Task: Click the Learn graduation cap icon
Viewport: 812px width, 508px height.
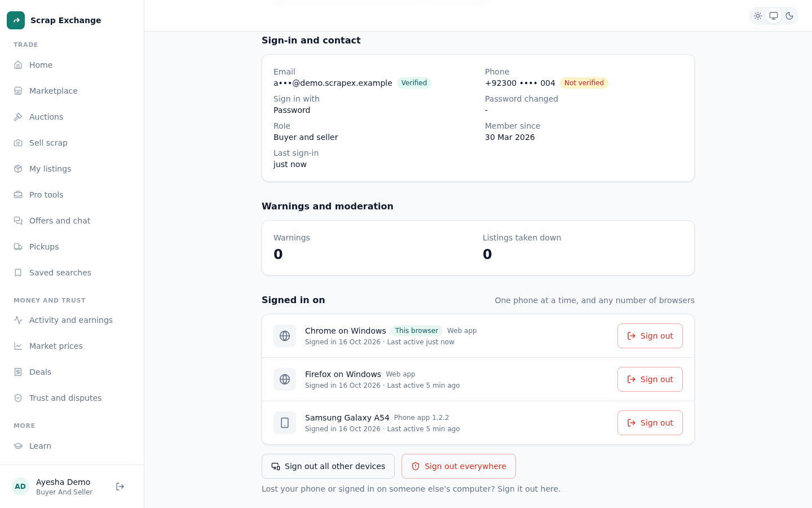Action: [x=18, y=446]
